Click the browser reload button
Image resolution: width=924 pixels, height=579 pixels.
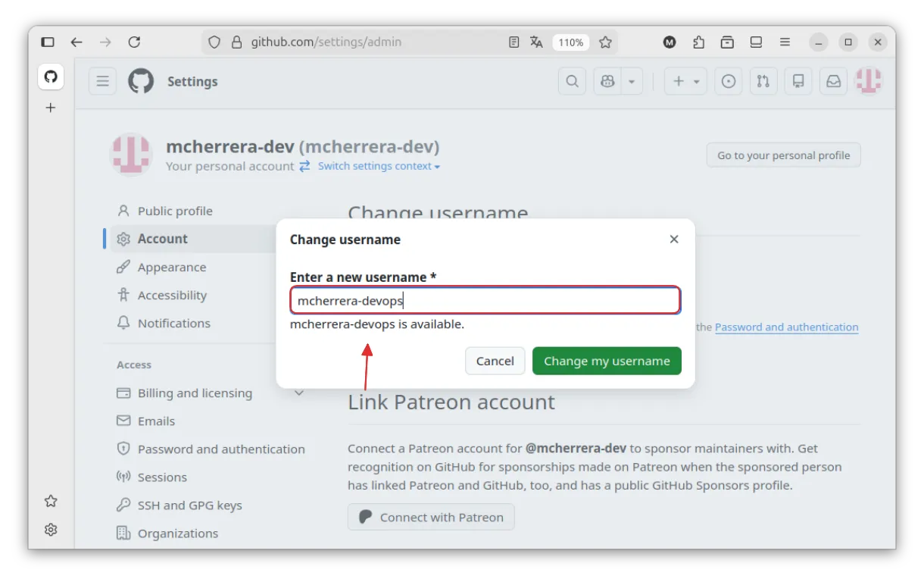pyautogui.click(x=134, y=42)
